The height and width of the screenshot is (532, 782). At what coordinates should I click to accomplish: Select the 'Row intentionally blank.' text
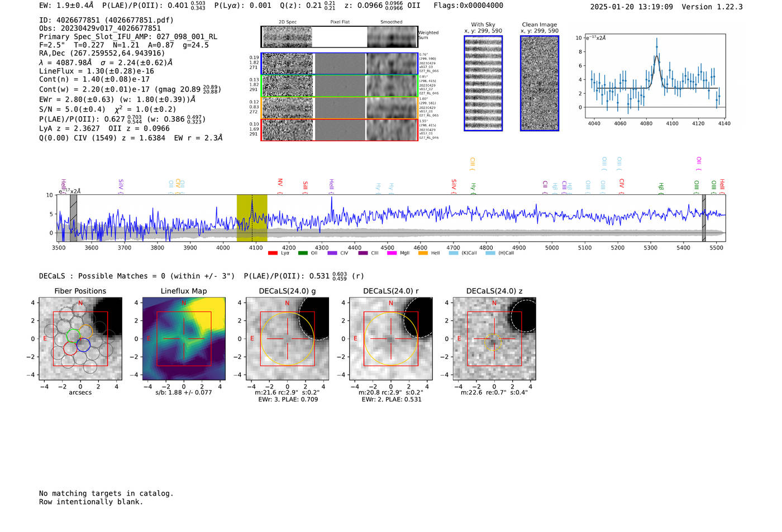[x=91, y=502]
